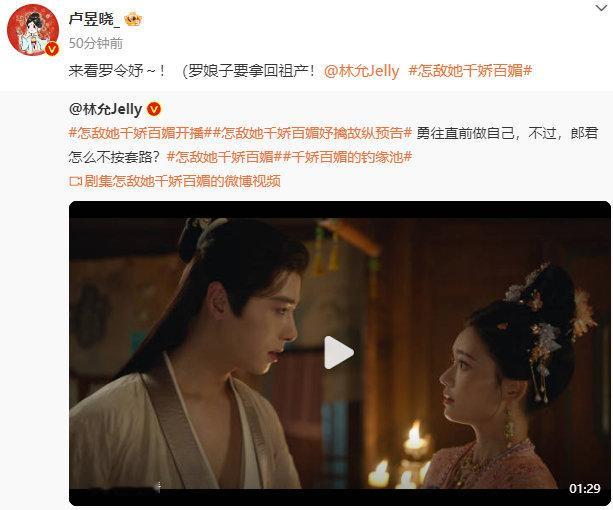Open the 卢昱晓_ username link

94,19
